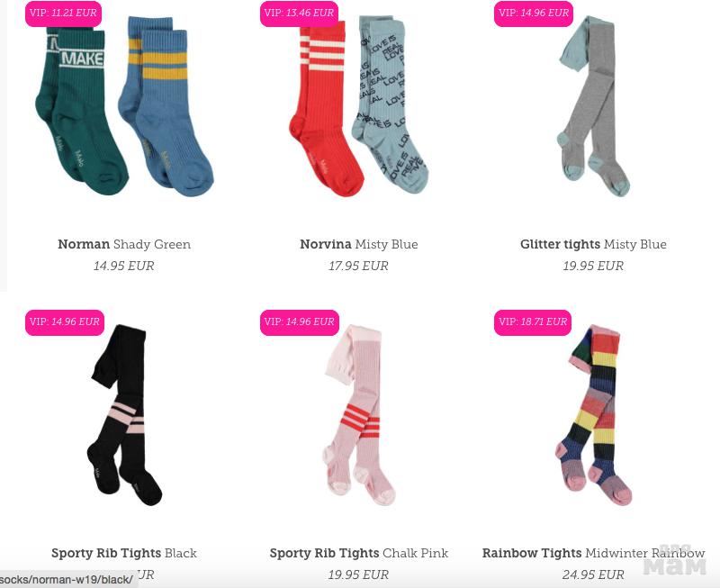The image size is (720, 588).
Task: Click the VIP 13.46 EUR pink badge
Action: 300,13
